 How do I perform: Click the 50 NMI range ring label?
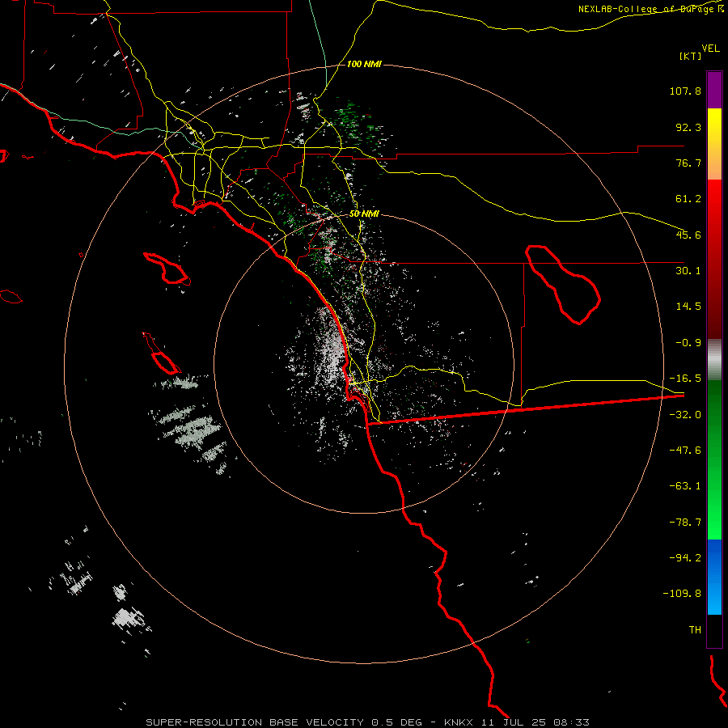364,214
